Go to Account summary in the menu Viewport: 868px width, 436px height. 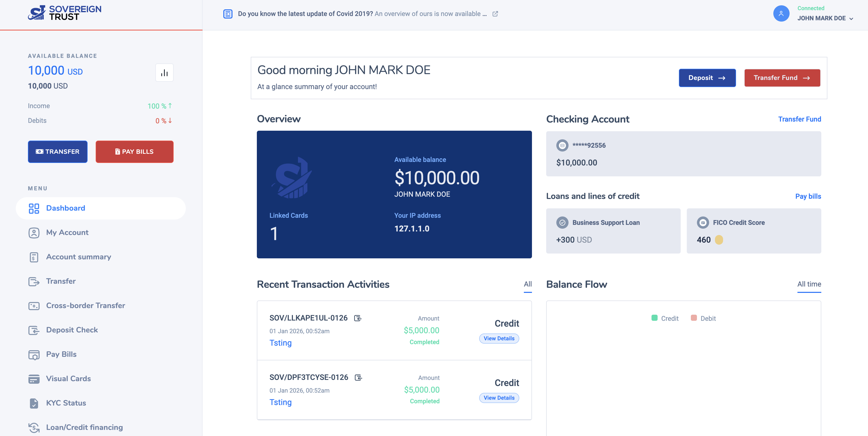[x=78, y=257]
